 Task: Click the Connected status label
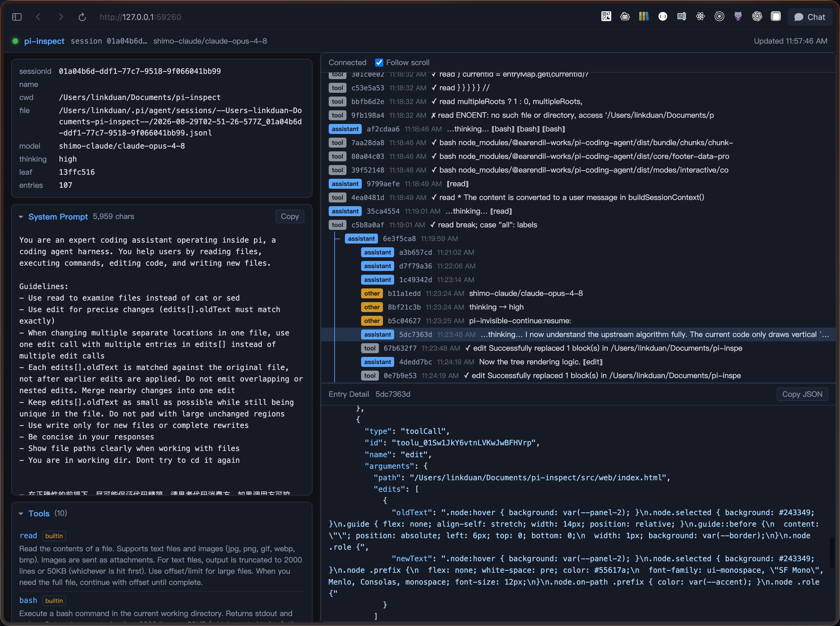pyautogui.click(x=347, y=63)
